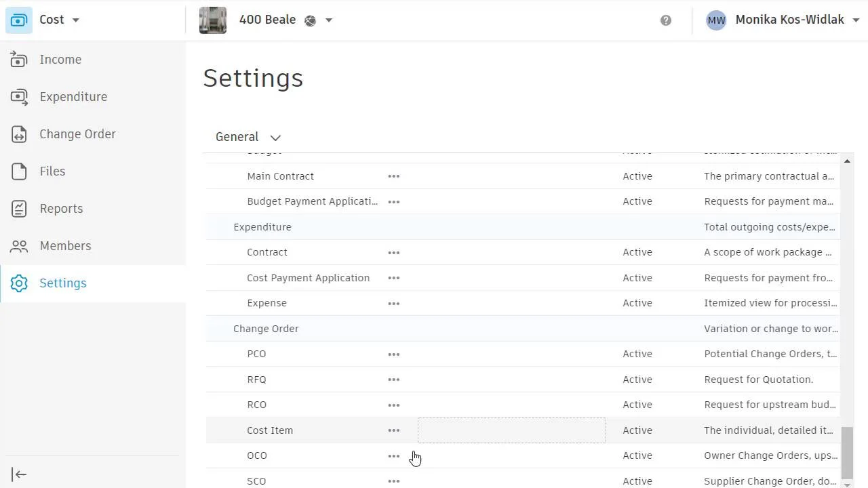Click the Members people icon
Screen dimensions: 868x488
19,246
